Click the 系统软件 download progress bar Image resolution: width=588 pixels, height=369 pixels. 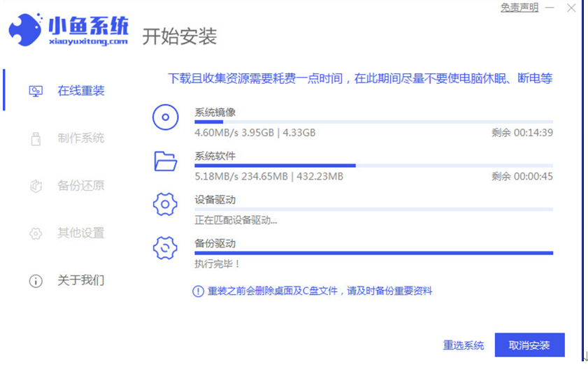pos(373,166)
